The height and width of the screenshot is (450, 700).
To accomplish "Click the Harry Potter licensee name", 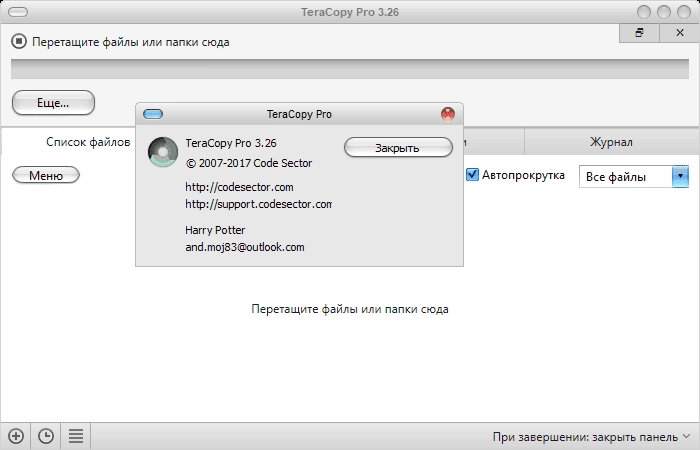I will pyautogui.click(x=215, y=230).
